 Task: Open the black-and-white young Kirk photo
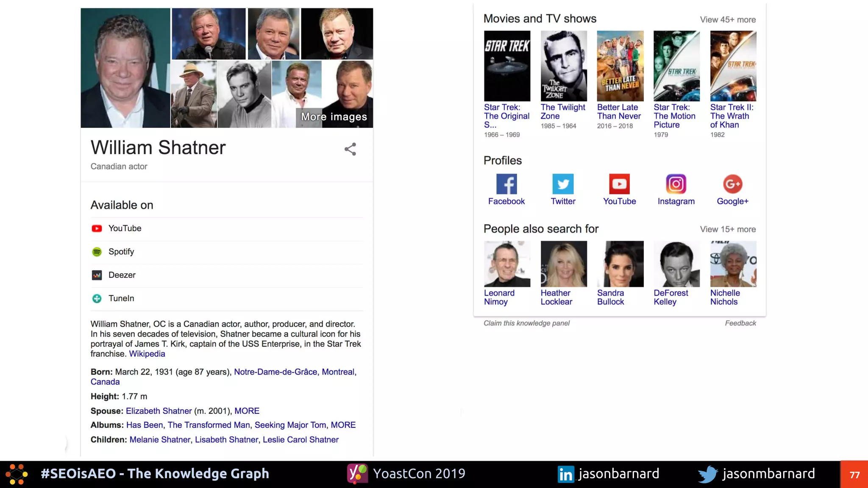point(244,94)
